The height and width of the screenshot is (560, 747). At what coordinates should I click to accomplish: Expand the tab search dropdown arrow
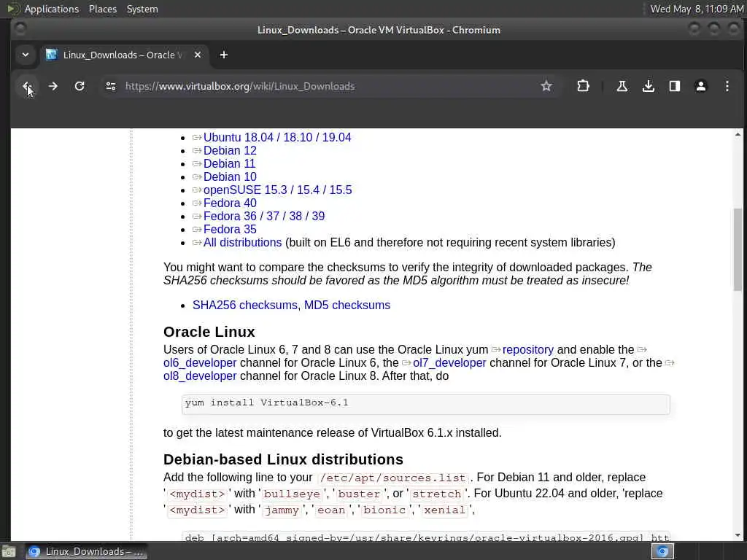point(26,55)
